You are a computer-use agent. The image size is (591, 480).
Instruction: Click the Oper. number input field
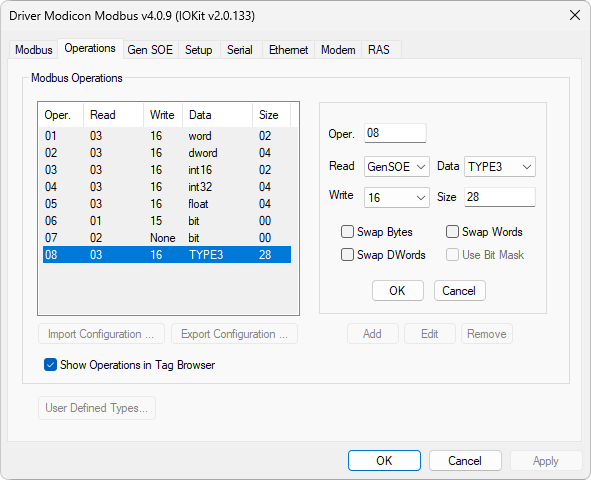(x=395, y=133)
